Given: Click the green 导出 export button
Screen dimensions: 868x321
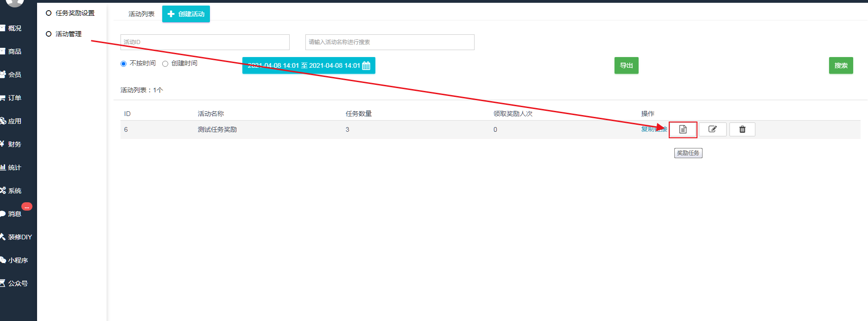Looking at the screenshot, I should (x=626, y=65).
